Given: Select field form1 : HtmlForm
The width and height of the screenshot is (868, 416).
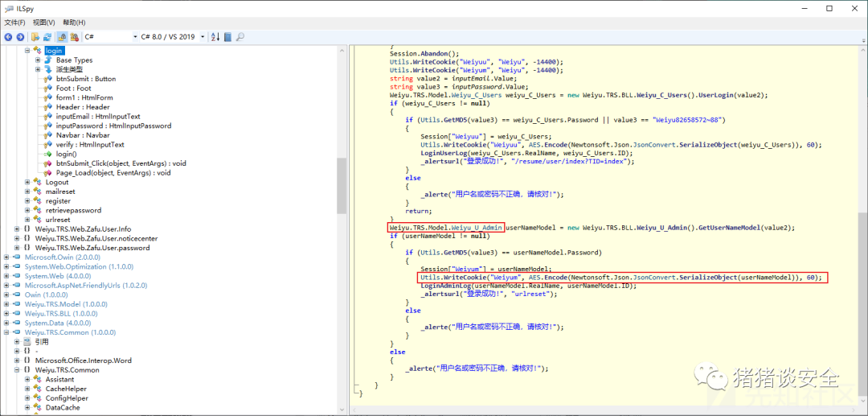Looking at the screenshot, I should (84, 97).
